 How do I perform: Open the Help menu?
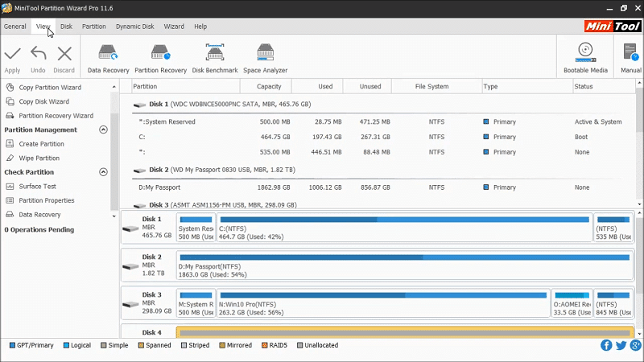point(200,27)
